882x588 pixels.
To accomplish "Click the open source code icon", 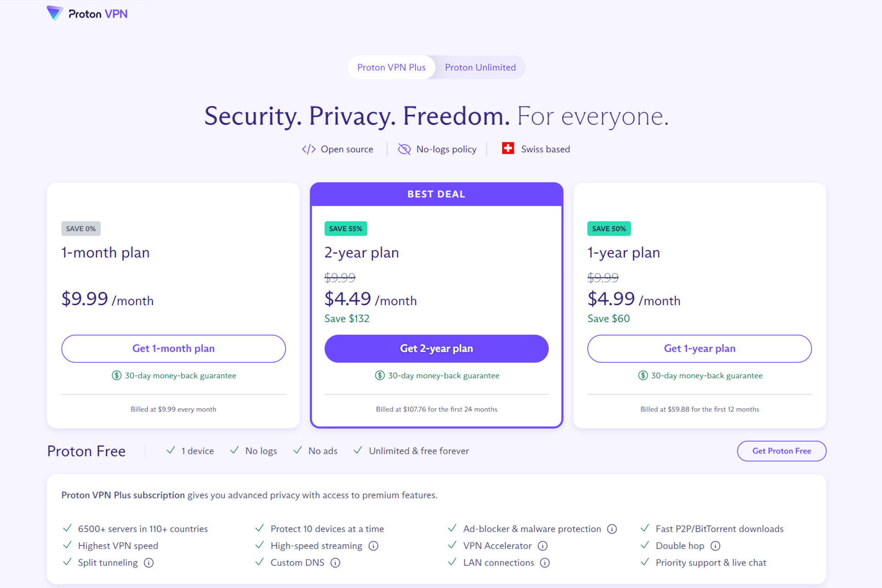I will [x=308, y=149].
